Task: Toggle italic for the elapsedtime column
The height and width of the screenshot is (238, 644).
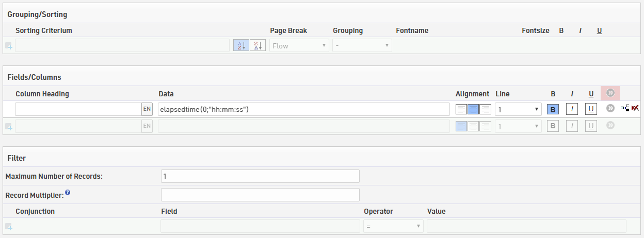Action: (x=572, y=109)
